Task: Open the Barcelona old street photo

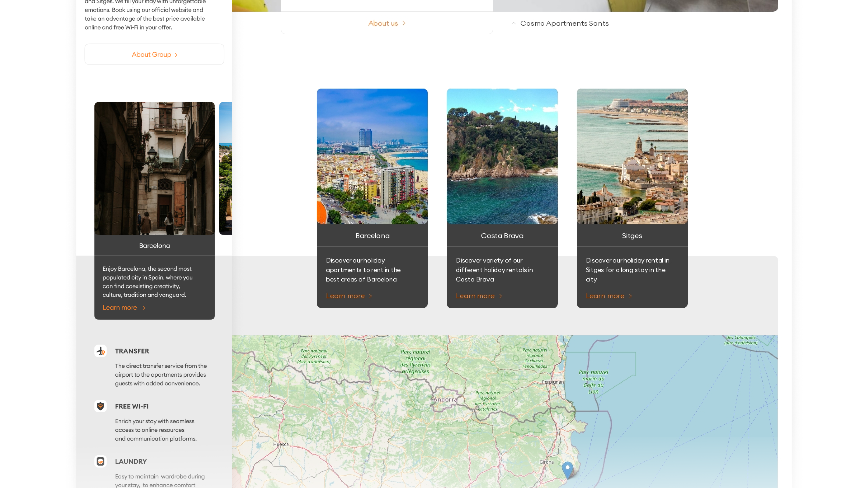Action: (154, 168)
